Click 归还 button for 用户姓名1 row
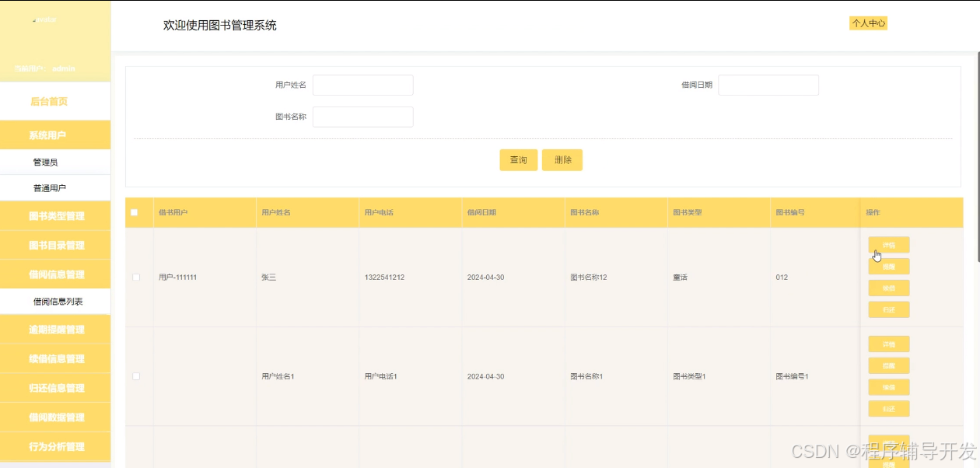The width and height of the screenshot is (980, 468). (888, 409)
